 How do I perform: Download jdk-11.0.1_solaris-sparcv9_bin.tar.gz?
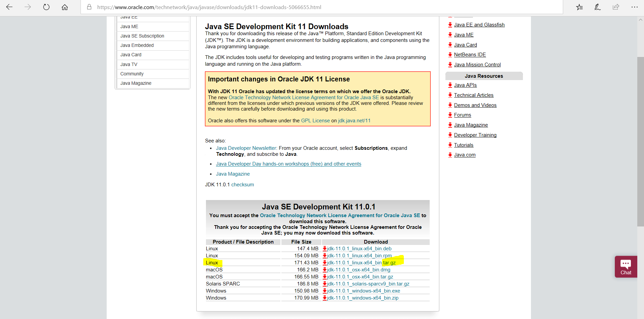point(368,284)
